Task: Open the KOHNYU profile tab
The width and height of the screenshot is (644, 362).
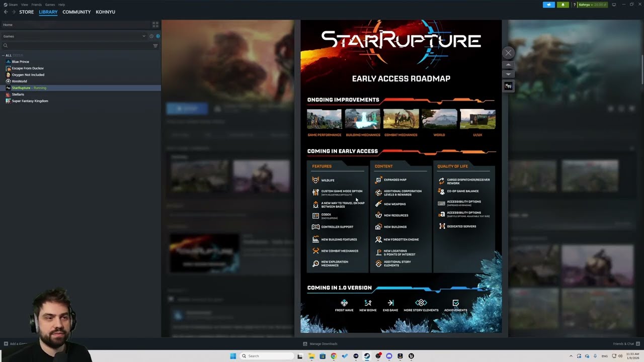Action: (x=106, y=12)
